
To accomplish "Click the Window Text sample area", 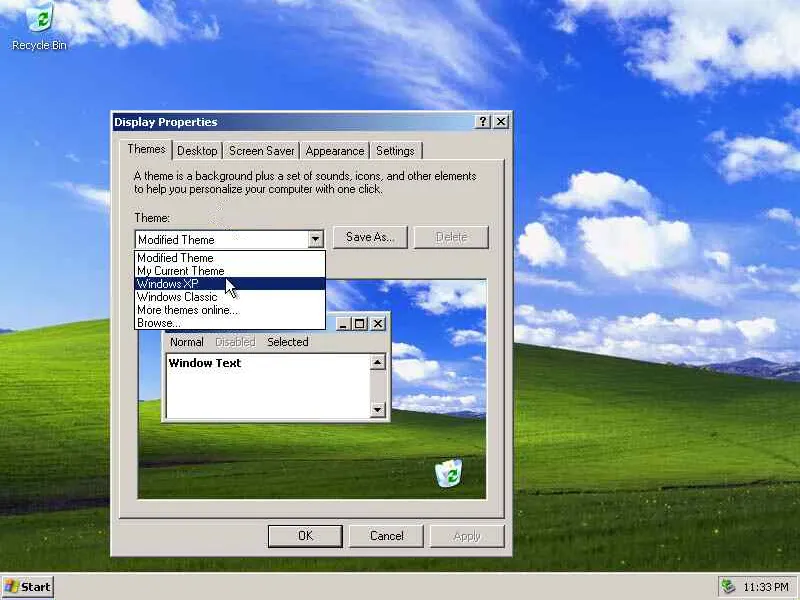I will click(x=268, y=386).
